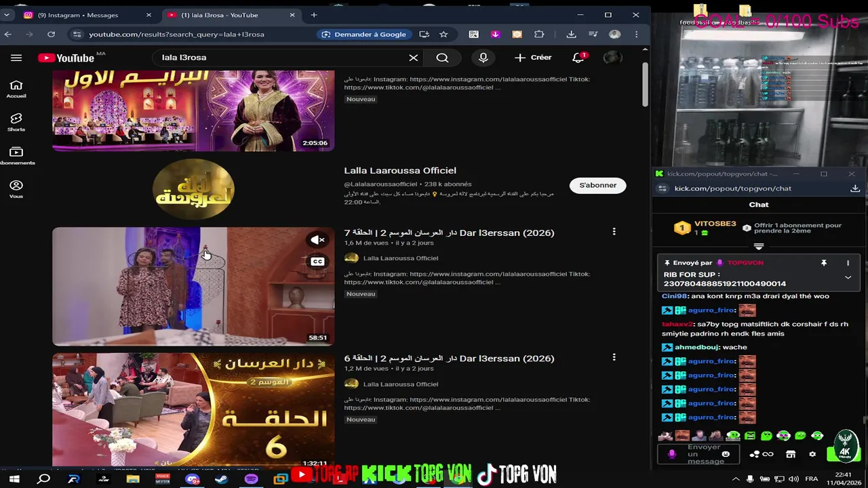This screenshot has height=488, width=868.
Task: Open Accueil in the YouTube sidebar
Action: pos(16,88)
